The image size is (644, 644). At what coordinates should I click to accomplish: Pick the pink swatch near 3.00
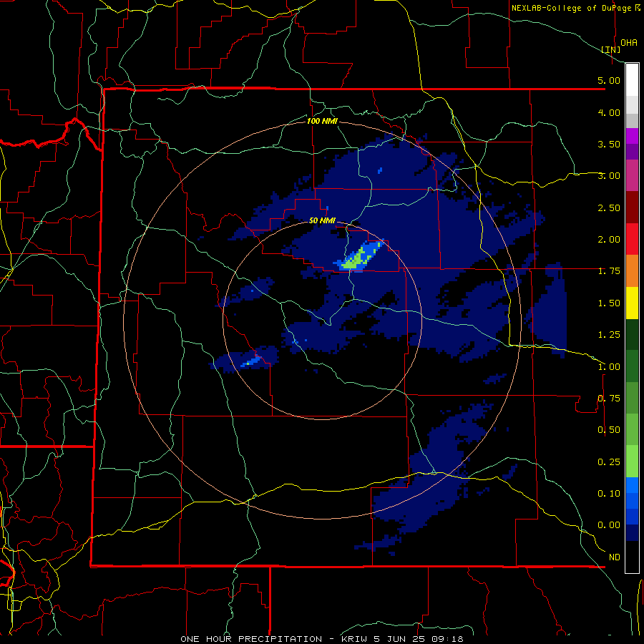tap(632, 175)
